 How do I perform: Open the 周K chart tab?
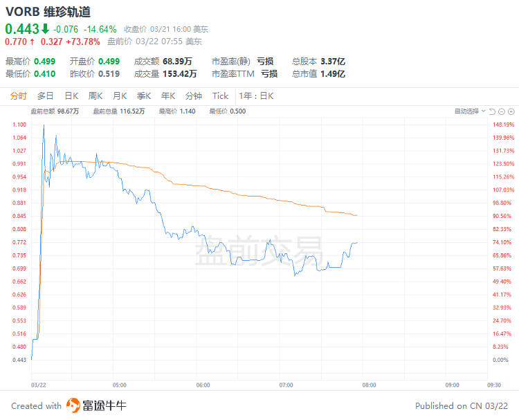click(x=95, y=96)
